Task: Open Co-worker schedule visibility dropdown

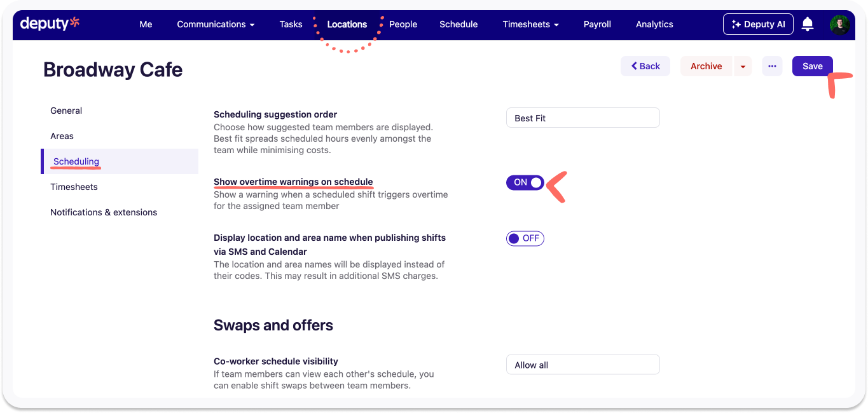Action: (x=582, y=365)
